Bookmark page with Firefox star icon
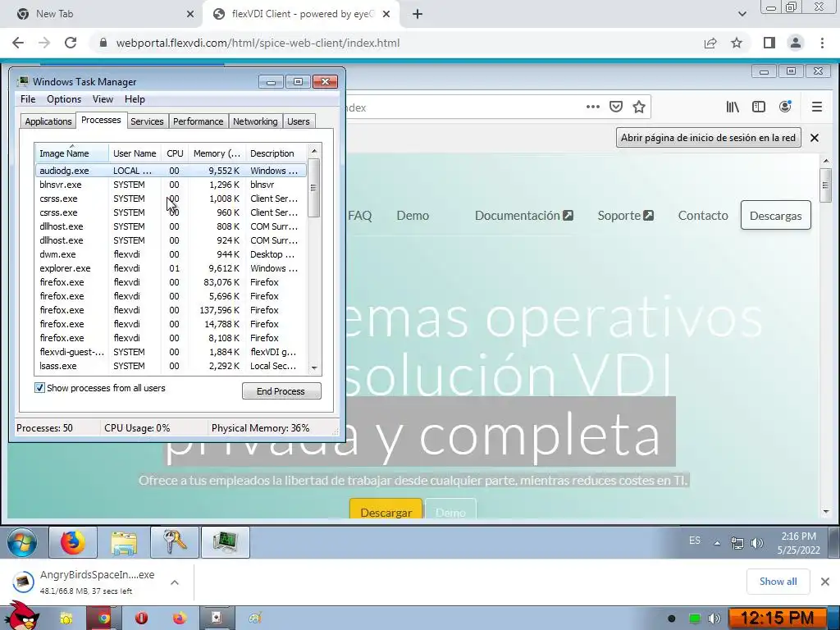This screenshot has height=630, width=840. (638, 107)
